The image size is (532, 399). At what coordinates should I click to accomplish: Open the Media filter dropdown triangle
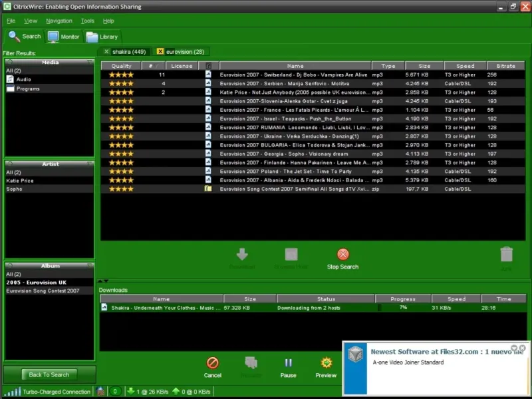pos(90,62)
